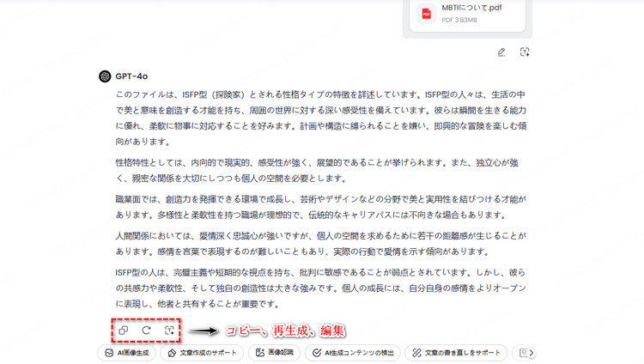Click the edit icon below the response
This screenshot has width=644, height=364.
click(169, 331)
